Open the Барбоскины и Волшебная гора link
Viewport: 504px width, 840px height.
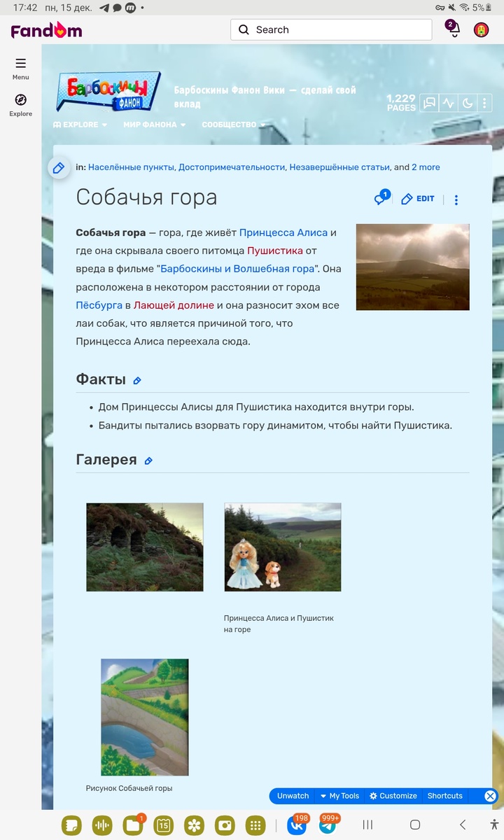tap(238, 269)
